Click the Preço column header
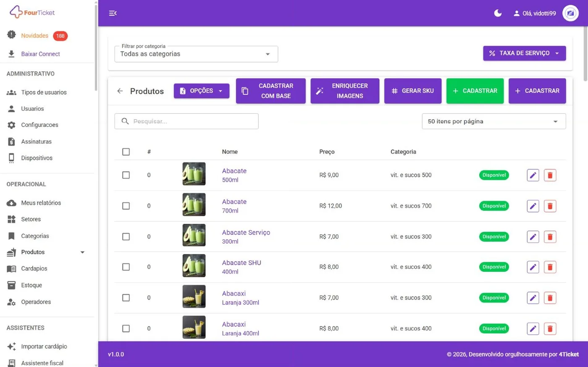This screenshot has height=367, width=588. point(327,152)
